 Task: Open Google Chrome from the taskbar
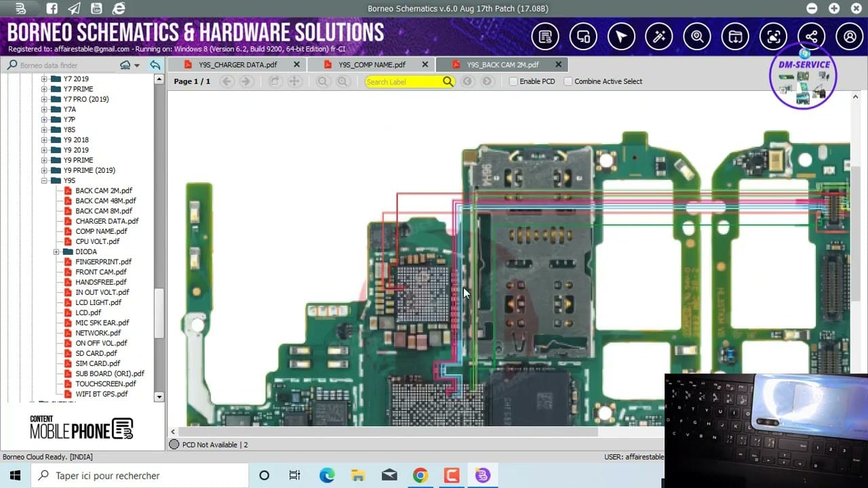[x=420, y=476]
